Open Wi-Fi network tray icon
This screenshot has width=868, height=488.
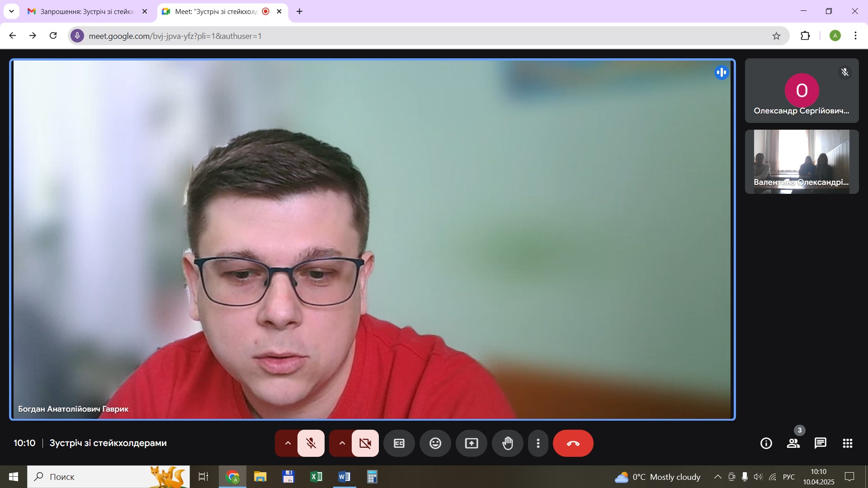pos(773,477)
